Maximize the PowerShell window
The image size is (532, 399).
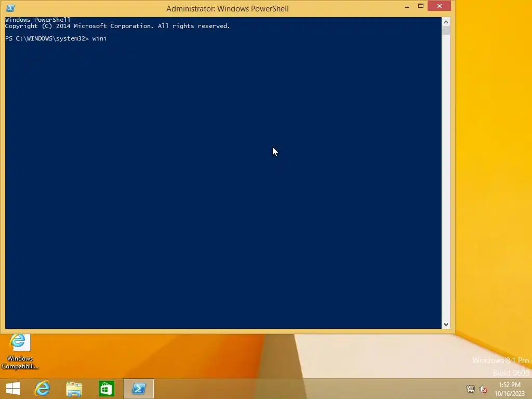421,6
